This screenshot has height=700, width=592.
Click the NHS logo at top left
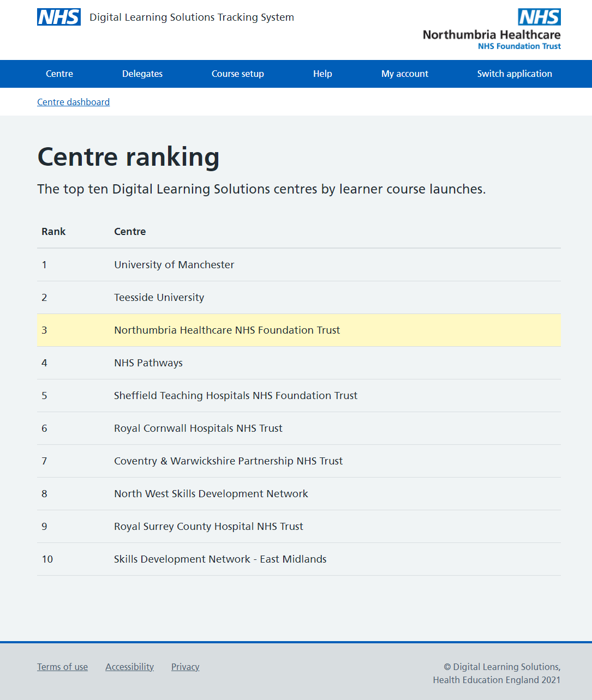[x=59, y=17]
